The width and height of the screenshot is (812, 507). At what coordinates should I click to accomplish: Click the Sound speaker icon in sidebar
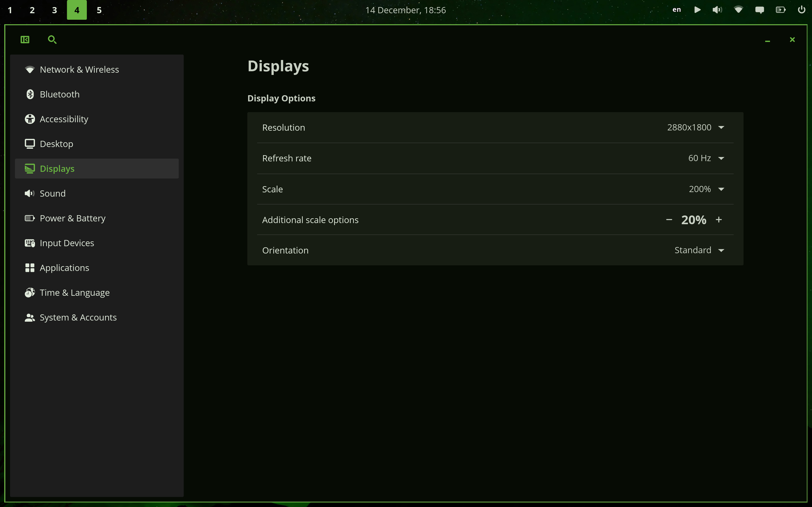click(x=30, y=194)
